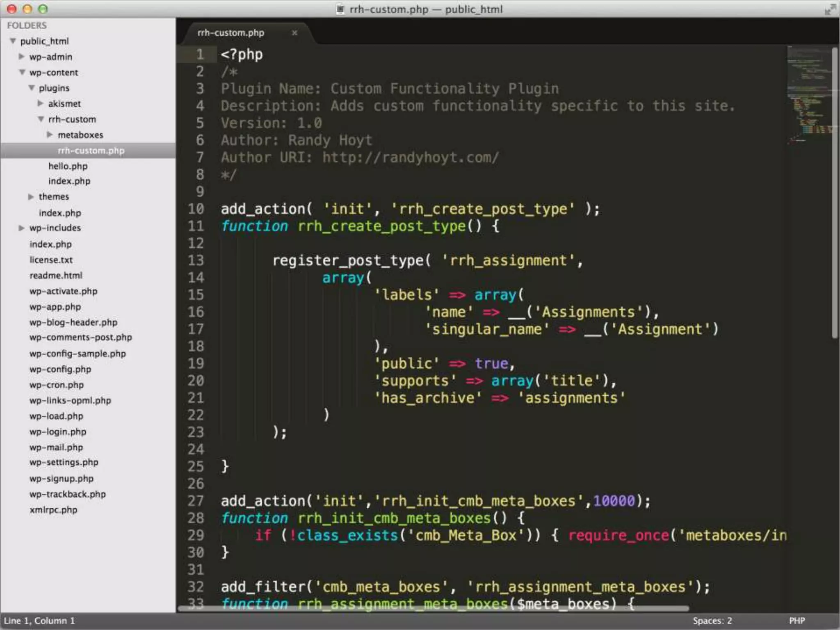Select the rrh-custom.php tab
840x630 pixels.
point(231,33)
